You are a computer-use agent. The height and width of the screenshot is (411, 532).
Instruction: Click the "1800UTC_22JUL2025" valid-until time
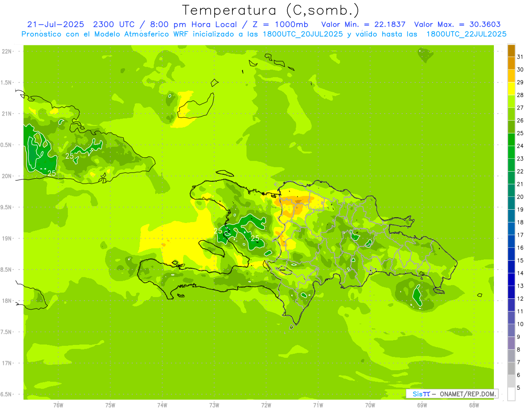[x=466, y=34]
